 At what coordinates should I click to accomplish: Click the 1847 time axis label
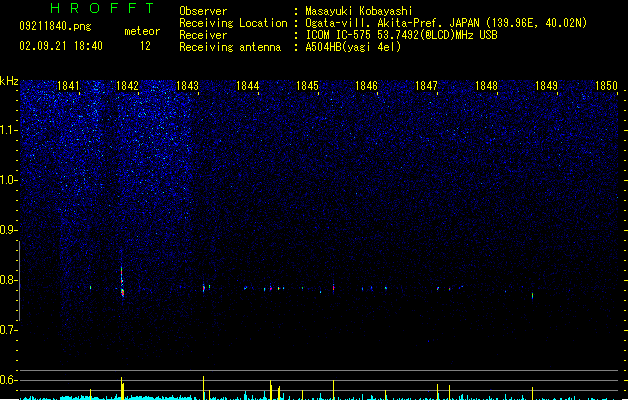tap(426, 86)
